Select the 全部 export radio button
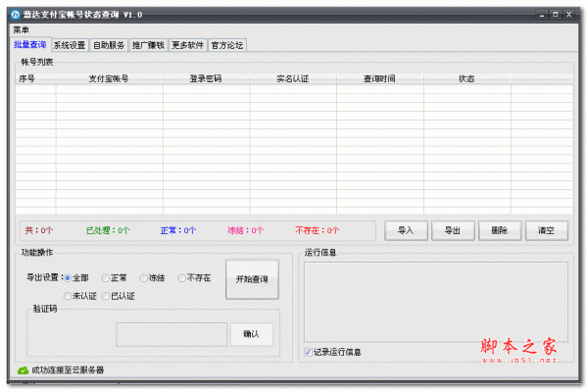The image size is (588, 391). 68,277
